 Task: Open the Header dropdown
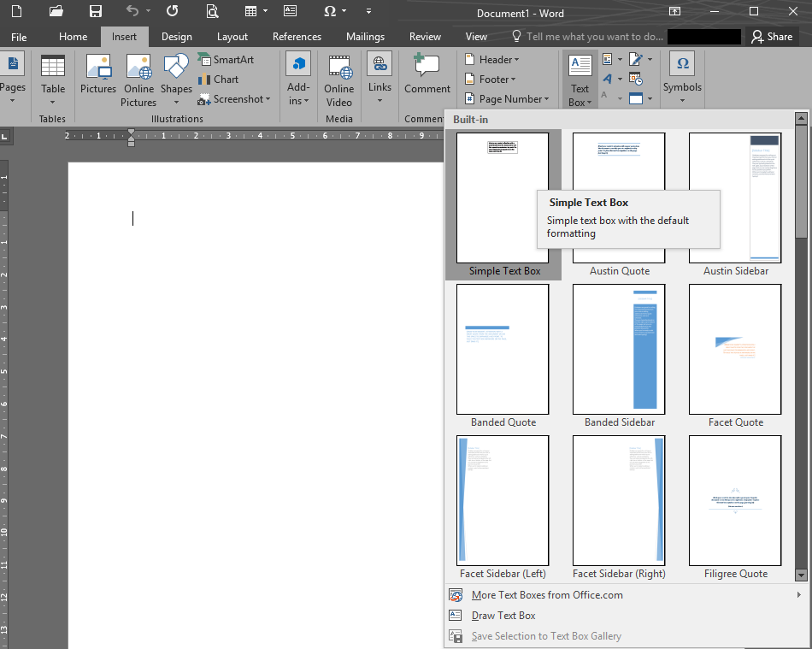pos(492,59)
